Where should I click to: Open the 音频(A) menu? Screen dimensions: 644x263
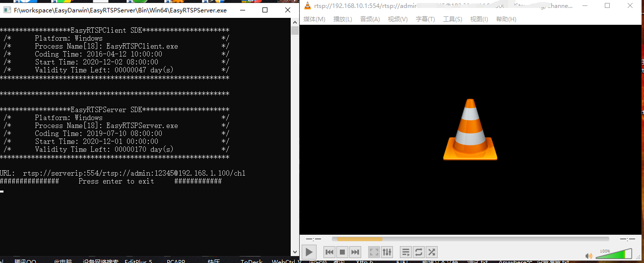370,19
